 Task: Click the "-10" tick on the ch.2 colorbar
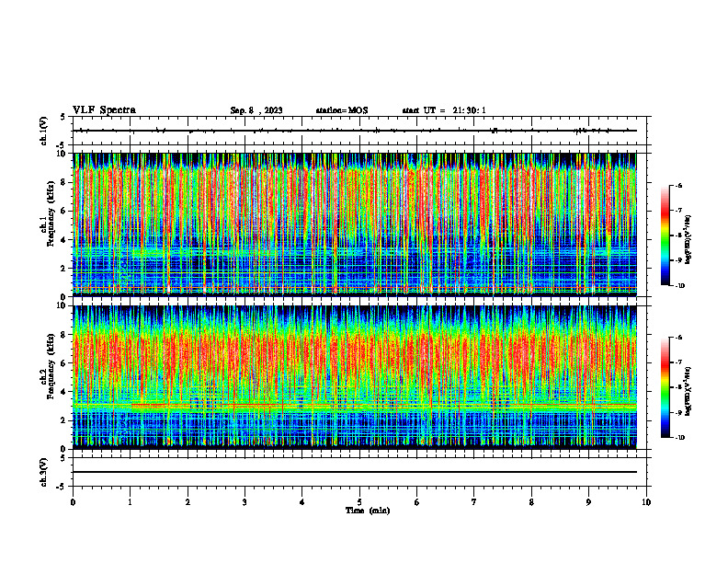[679, 438]
